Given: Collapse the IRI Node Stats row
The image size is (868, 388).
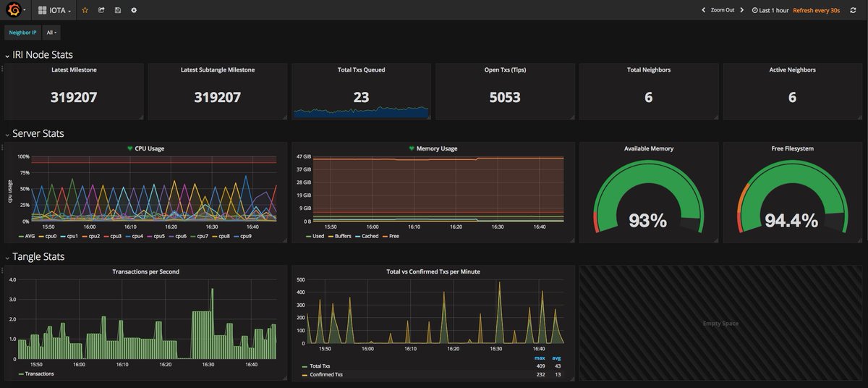Looking at the screenshot, I should coord(38,55).
